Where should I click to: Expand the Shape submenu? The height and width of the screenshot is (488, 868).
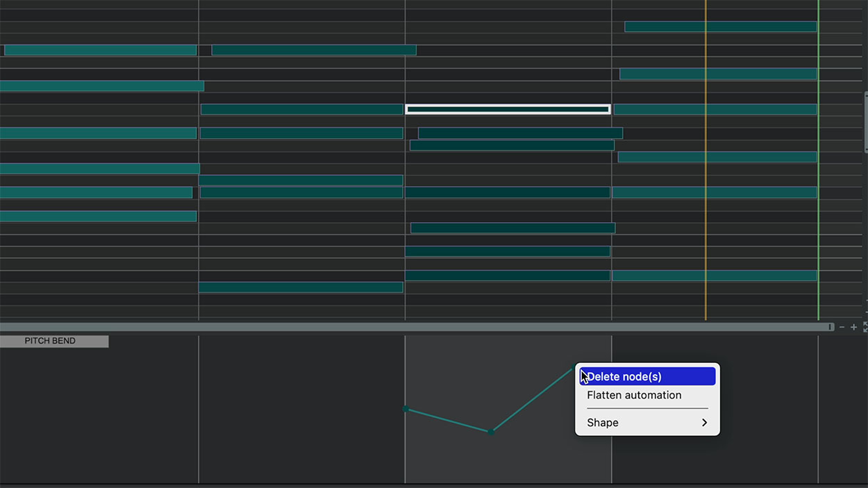tap(646, 422)
